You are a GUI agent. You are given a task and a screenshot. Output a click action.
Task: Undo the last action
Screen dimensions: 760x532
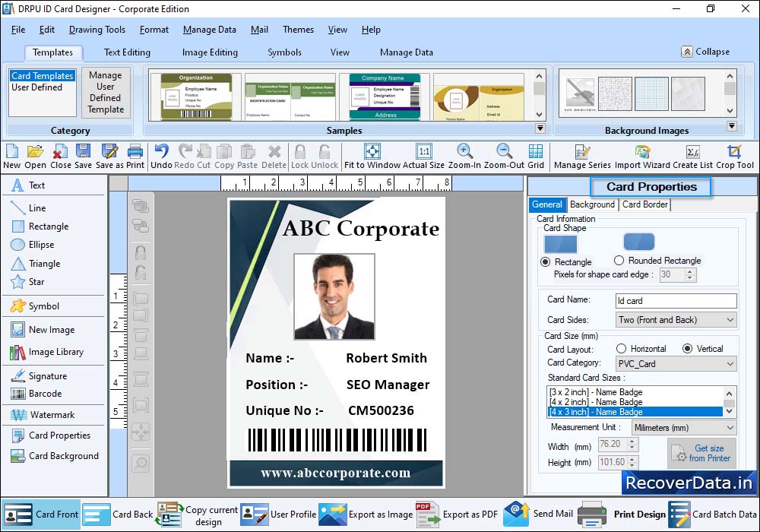(x=161, y=157)
